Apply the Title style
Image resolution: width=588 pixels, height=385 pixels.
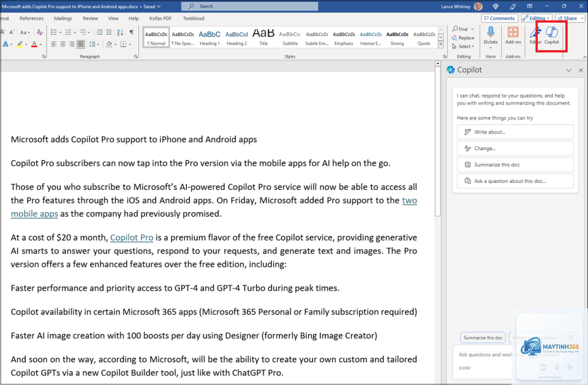click(263, 37)
